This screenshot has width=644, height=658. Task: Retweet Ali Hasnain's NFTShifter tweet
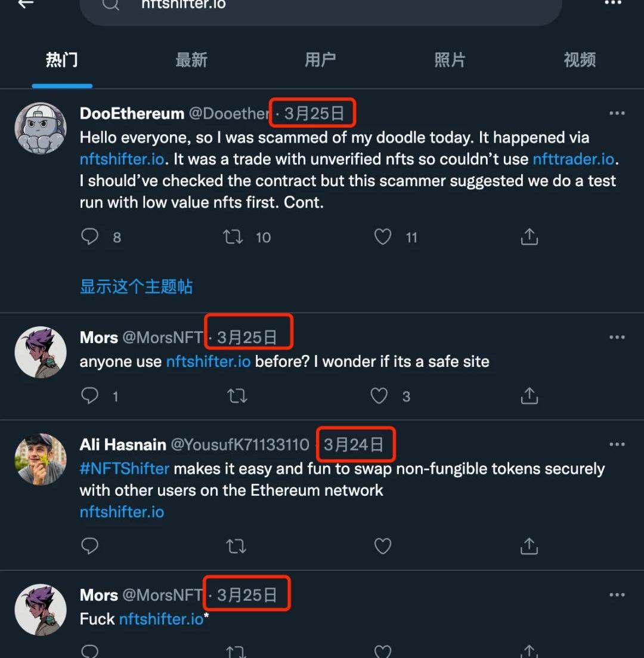pos(236,546)
